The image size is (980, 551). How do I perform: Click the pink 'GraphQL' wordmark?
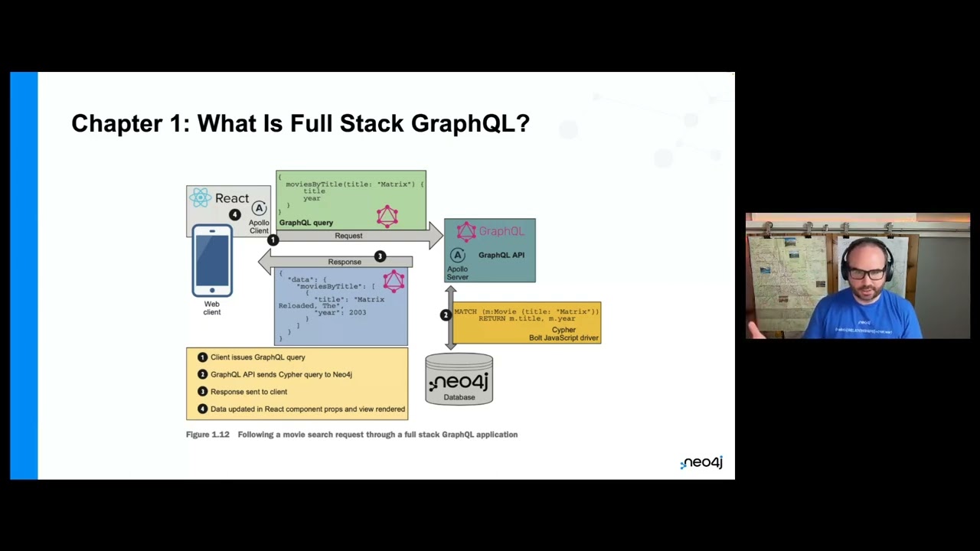[x=501, y=231]
